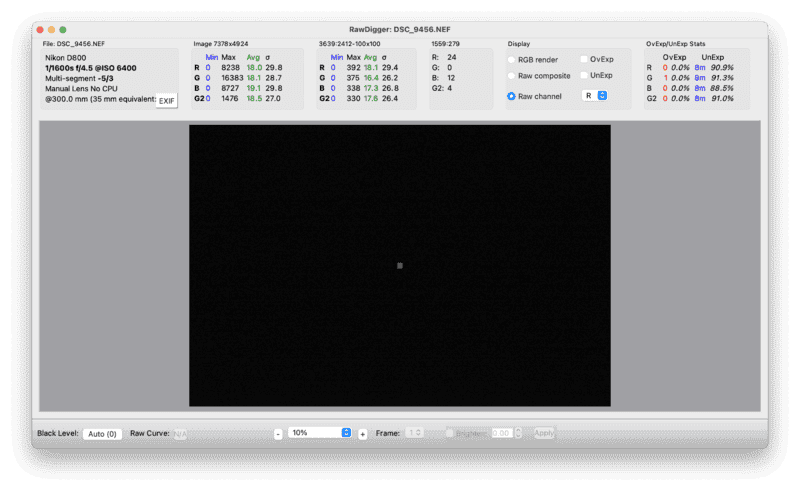
Task: Click the 'Image 7378x4924' heading
Action: [220, 44]
